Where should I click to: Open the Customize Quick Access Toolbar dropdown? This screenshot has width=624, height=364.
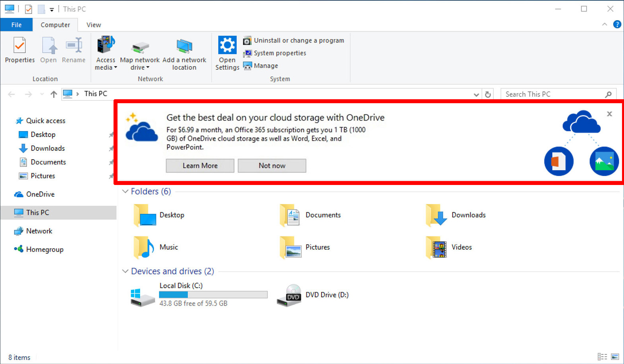52,10
